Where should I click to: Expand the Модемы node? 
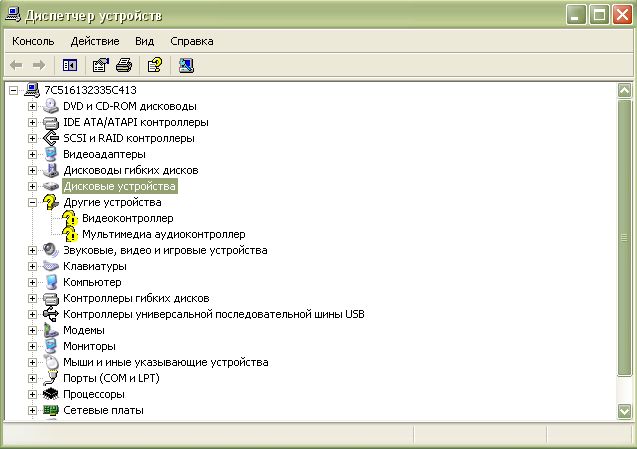[32, 330]
